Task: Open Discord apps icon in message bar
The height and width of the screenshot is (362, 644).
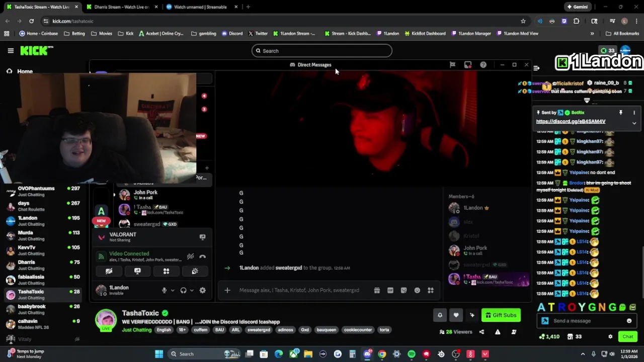Action: point(431,290)
